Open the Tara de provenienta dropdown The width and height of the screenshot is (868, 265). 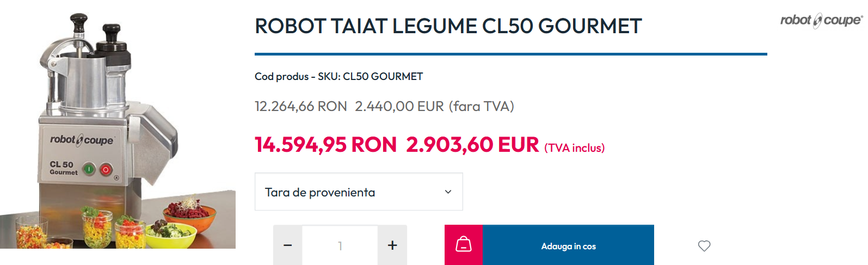pyautogui.click(x=359, y=192)
